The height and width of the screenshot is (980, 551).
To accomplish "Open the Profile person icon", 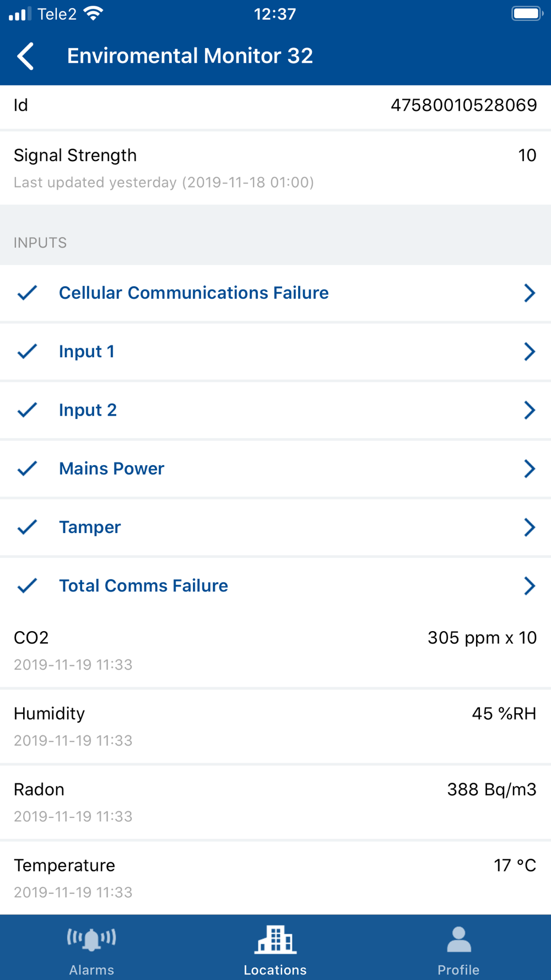I will 458,939.
